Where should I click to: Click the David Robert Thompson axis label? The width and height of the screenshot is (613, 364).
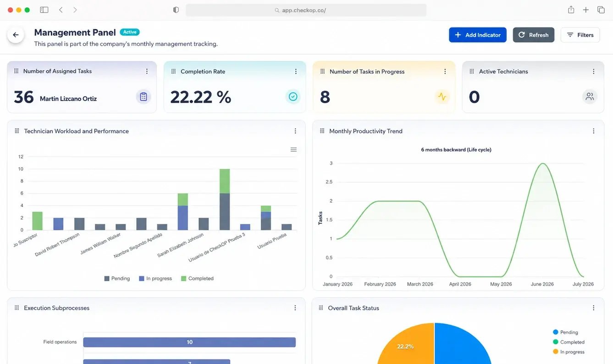57,245
